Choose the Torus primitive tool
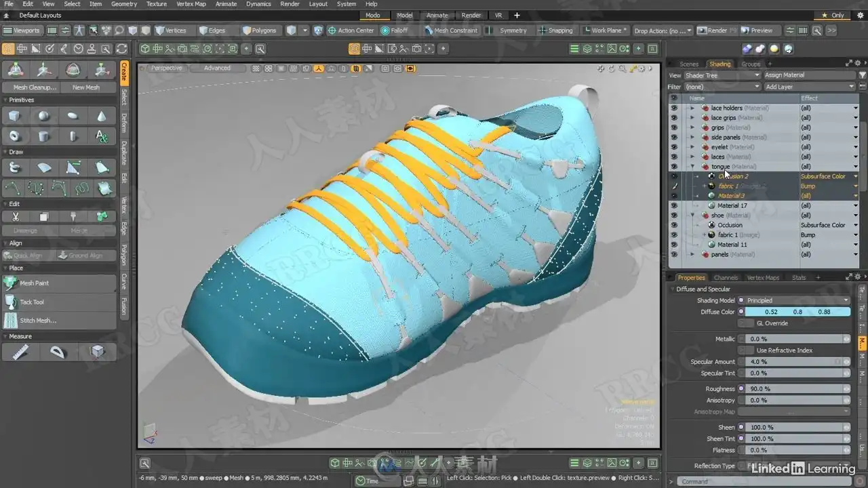Viewport: 868px width, 488px height. pos(15,136)
